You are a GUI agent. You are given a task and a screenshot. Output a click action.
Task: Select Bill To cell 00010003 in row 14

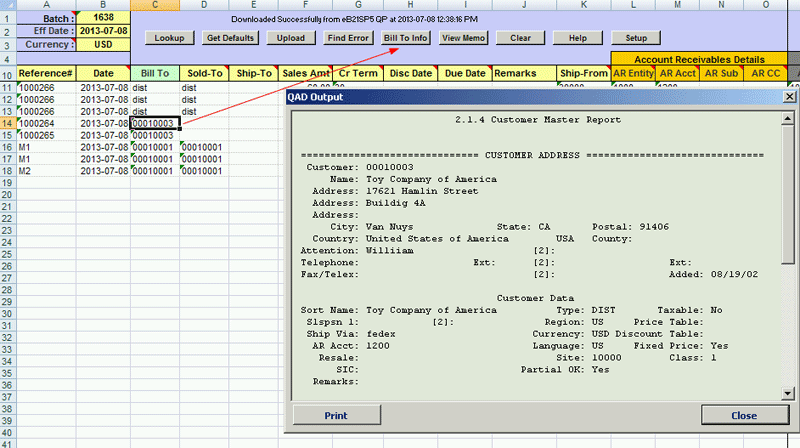(x=154, y=123)
